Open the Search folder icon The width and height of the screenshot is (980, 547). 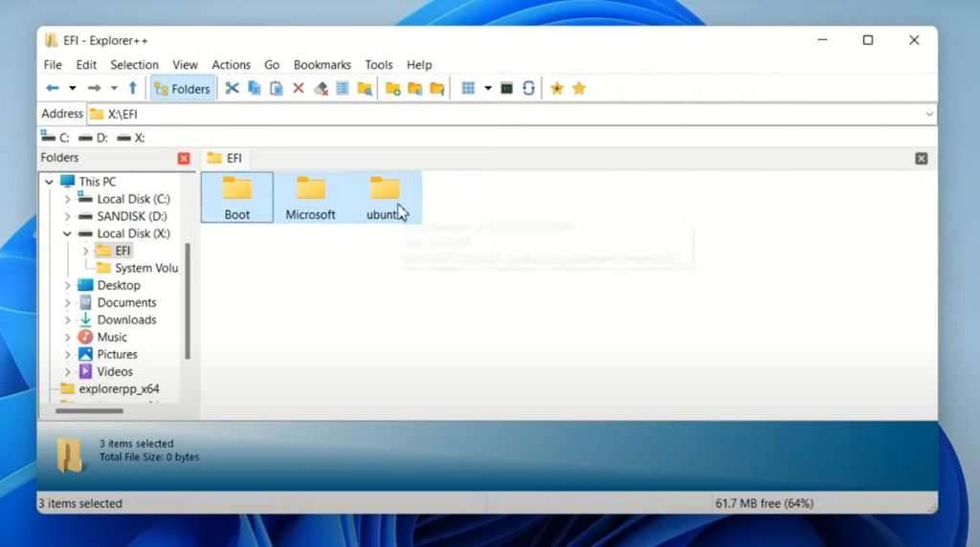click(365, 89)
